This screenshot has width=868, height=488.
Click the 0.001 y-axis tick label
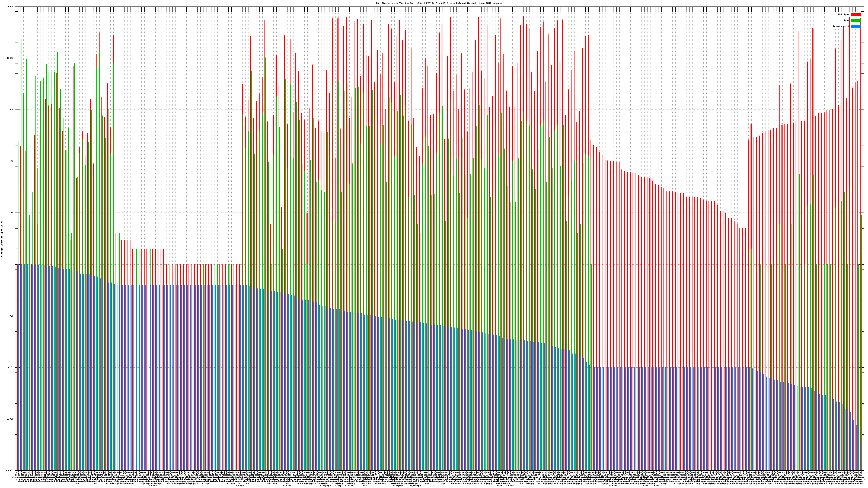click(x=11, y=419)
